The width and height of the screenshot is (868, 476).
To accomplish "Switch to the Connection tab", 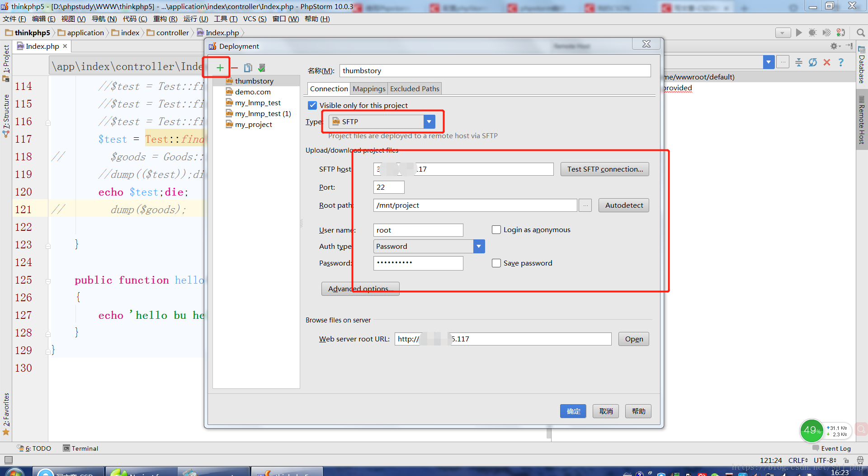I will (329, 89).
